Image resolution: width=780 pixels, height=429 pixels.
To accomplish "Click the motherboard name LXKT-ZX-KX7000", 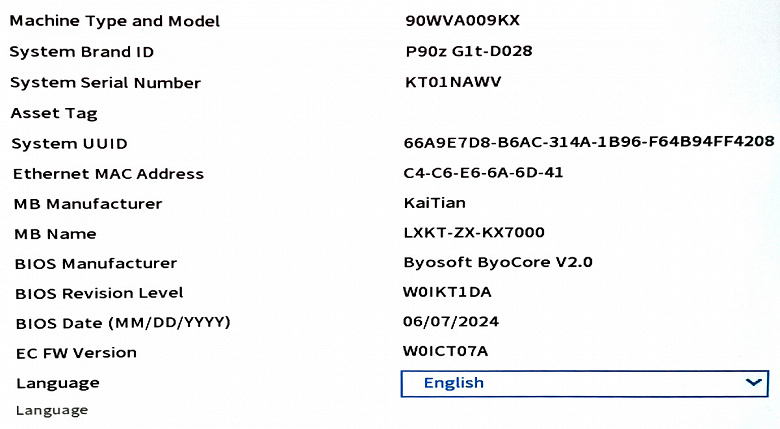I will pos(474,233).
